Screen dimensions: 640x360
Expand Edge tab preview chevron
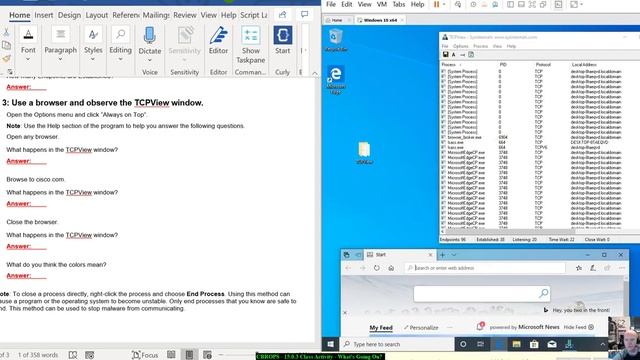tap(454, 255)
